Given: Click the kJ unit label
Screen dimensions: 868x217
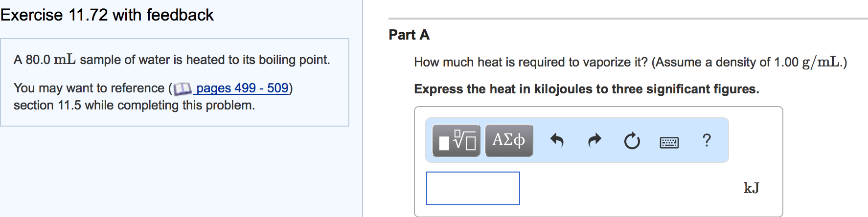Looking at the screenshot, I should pos(751,188).
